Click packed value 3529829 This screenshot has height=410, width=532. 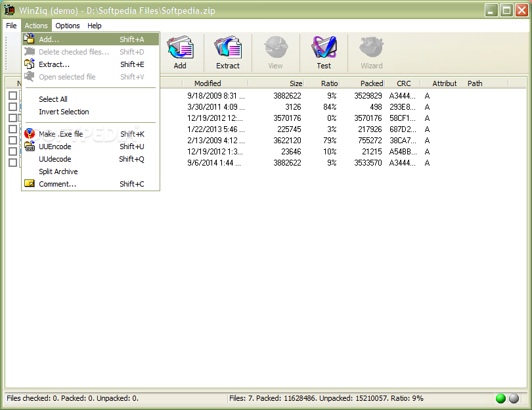368,96
